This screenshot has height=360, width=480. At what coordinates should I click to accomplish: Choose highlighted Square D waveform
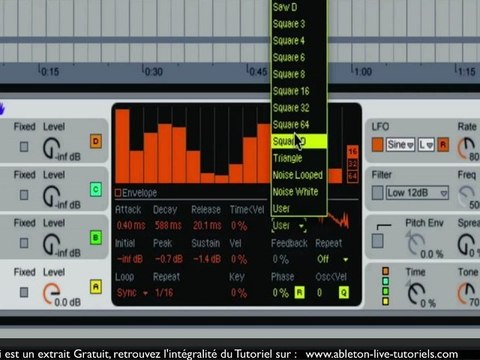tap(298, 141)
